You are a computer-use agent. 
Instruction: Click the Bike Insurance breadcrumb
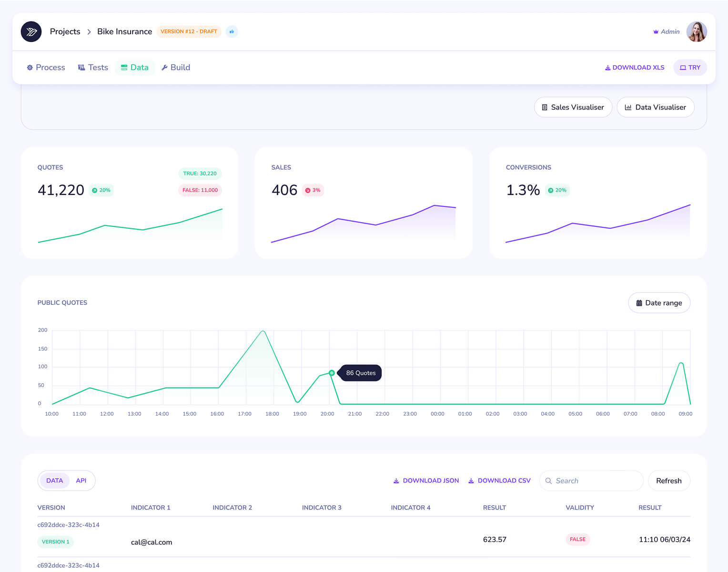(125, 31)
